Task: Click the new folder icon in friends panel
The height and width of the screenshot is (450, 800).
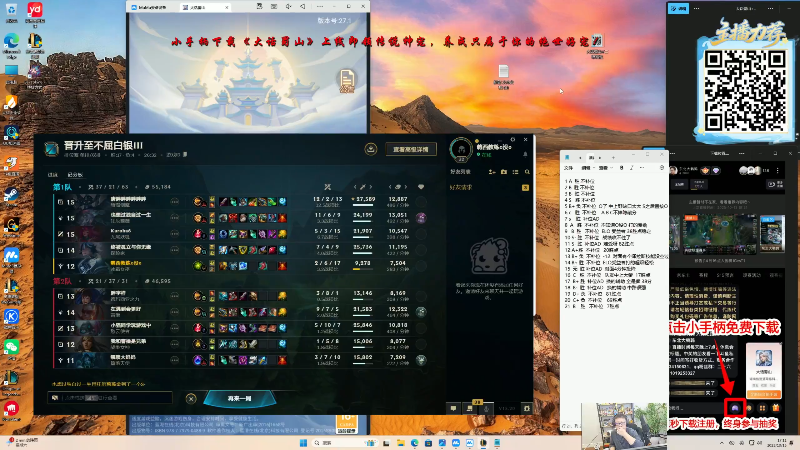Action: (x=504, y=172)
